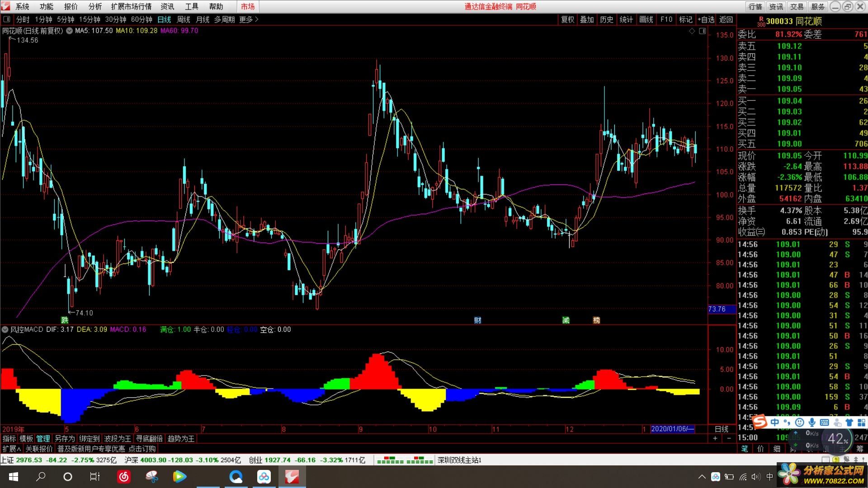The height and width of the screenshot is (488, 868).
Task: Open Windows Start menu
Action: pos(13,477)
